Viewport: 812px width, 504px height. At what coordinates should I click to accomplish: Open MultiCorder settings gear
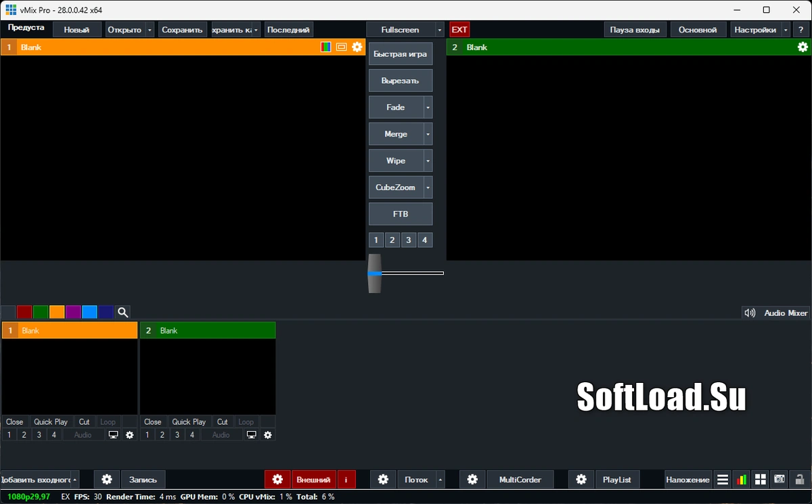coord(472,480)
